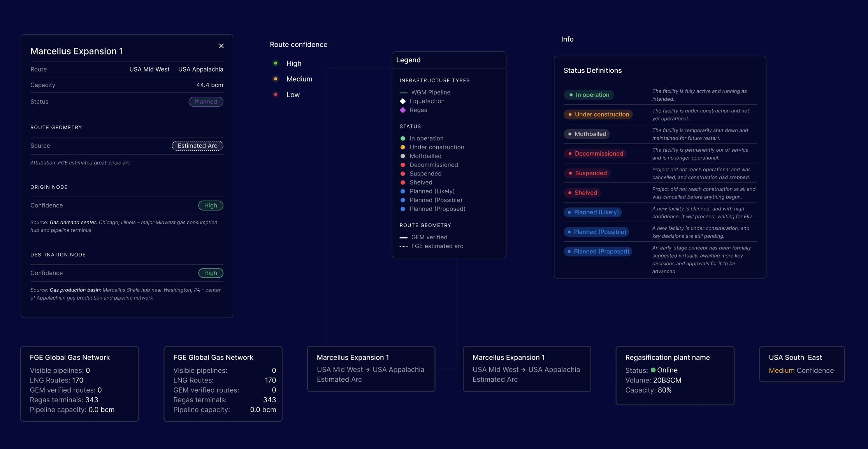The height and width of the screenshot is (449, 868).
Task: Click the Decommissioned legend dot
Action: pyautogui.click(x=403, y=165)
